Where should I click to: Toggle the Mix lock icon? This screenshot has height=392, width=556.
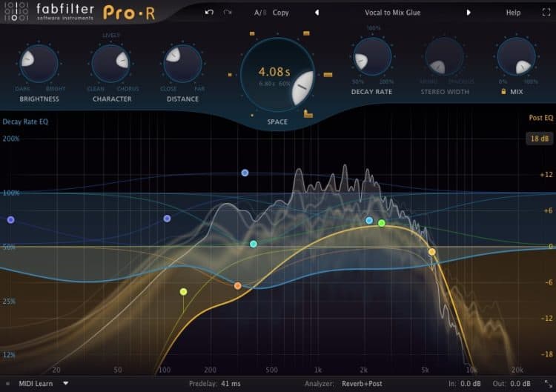(x=503, y=91)
